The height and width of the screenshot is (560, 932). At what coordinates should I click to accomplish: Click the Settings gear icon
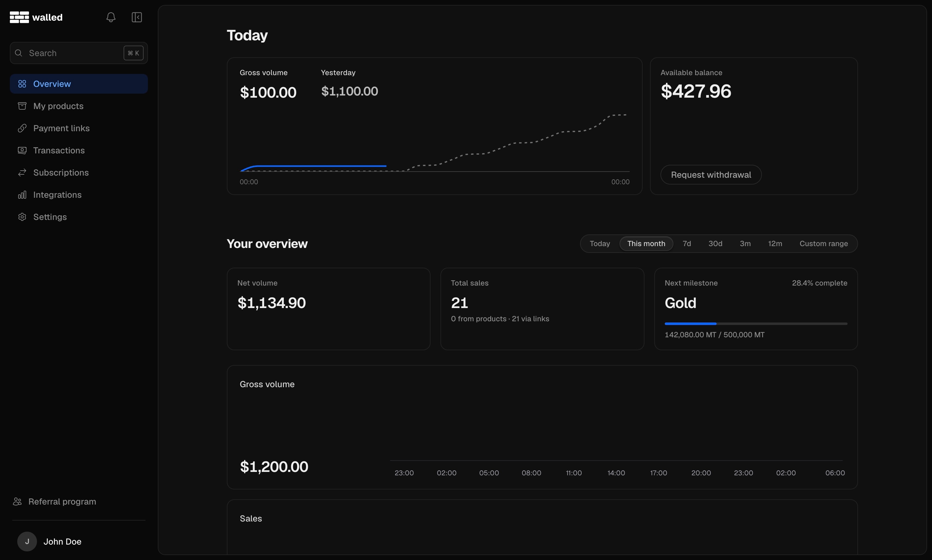[x=22, y=217]
